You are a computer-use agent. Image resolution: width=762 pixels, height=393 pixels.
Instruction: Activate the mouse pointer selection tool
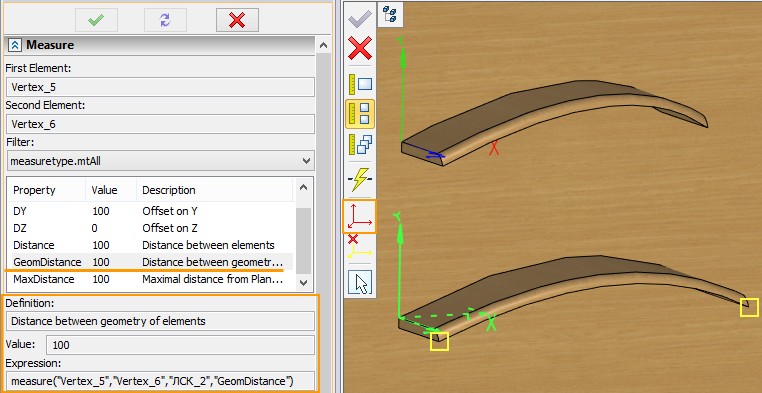[x=360, y=283]
